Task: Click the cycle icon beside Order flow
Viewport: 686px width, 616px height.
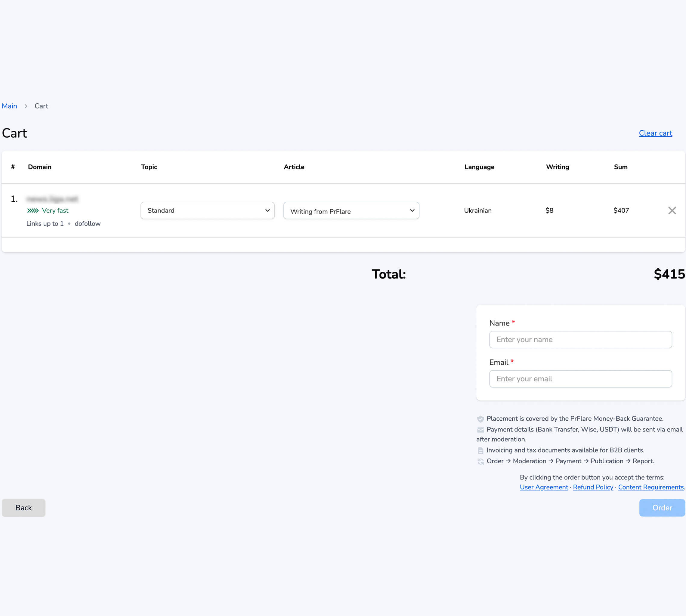Action: click(480, 461)
